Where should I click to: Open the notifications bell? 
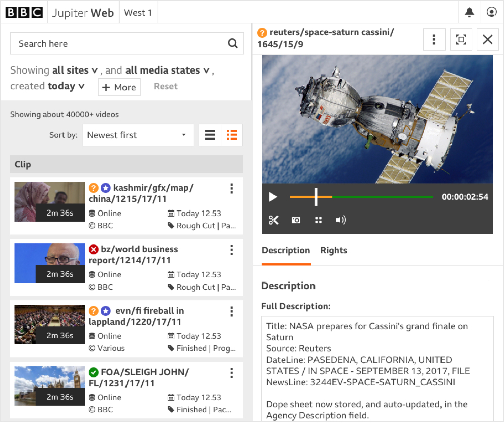[x=469, y=12]
